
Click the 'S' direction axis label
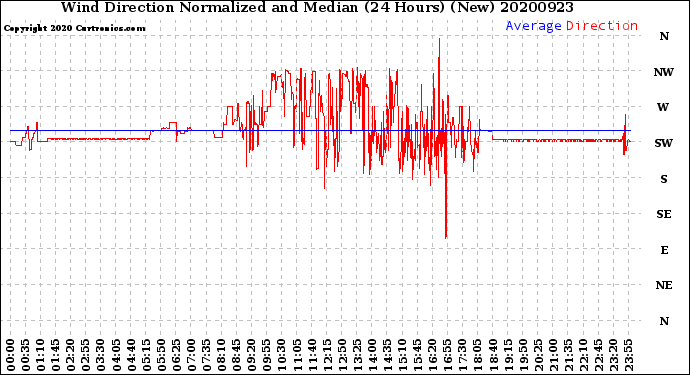(664, 179)
